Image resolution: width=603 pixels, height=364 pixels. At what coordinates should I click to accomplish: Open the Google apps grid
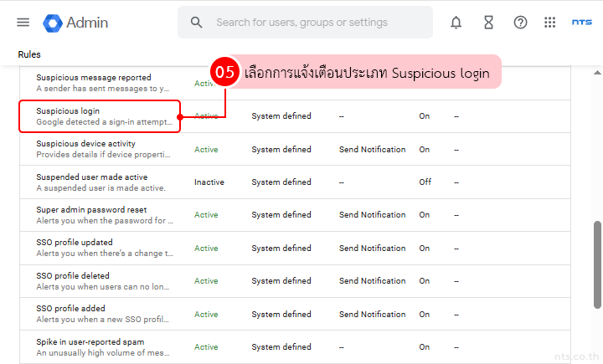click(550, 23)
